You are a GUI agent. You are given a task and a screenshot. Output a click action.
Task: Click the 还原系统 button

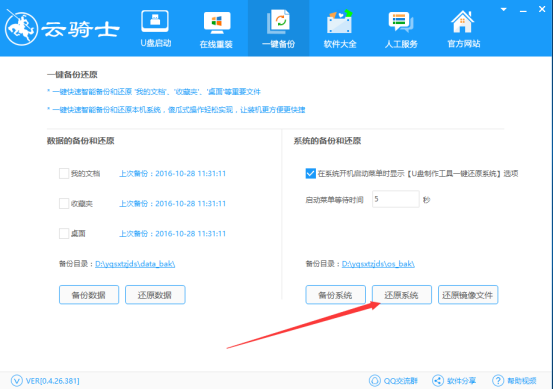pos(402,295)
